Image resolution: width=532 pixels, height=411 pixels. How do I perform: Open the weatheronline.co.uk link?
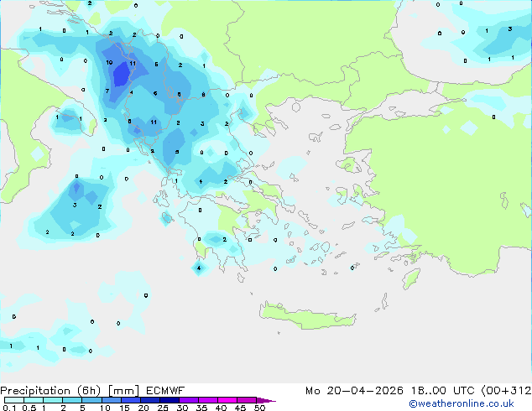[462, 403]
